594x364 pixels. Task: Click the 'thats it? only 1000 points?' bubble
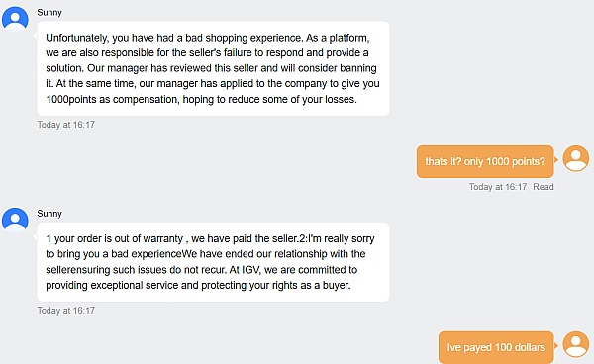pyautogui.click(x=485, y=161)
